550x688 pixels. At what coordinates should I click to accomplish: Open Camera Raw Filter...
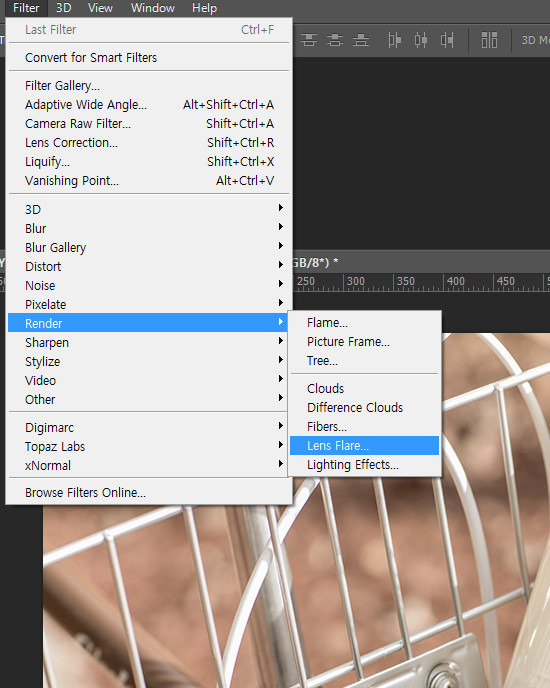(150, 124)
